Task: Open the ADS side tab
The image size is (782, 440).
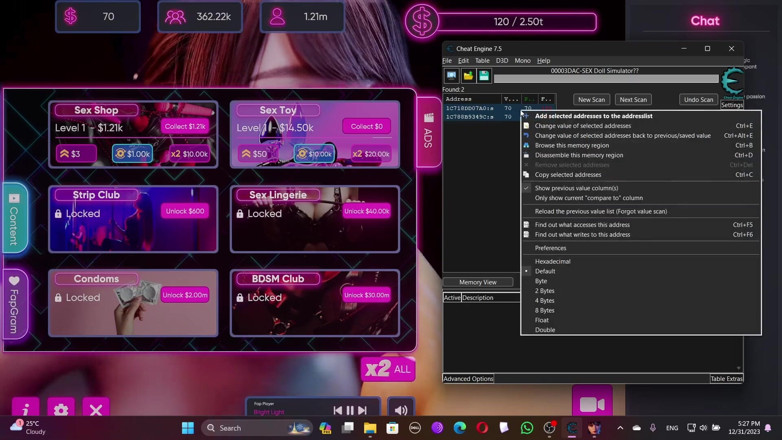Action: click(428, 132)
